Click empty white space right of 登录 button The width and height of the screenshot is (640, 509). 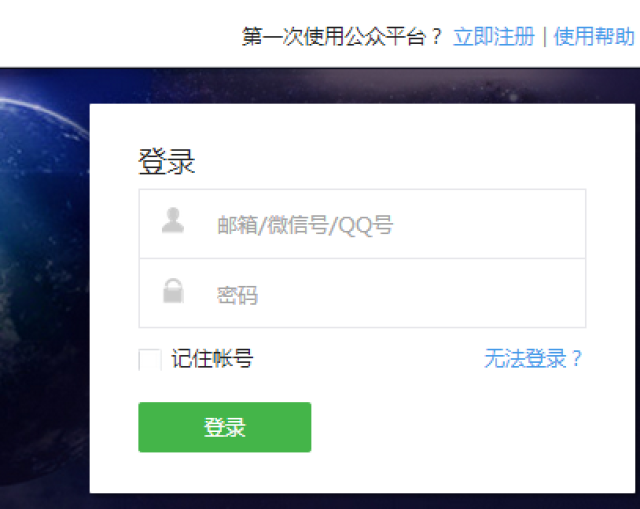(449, 427)
